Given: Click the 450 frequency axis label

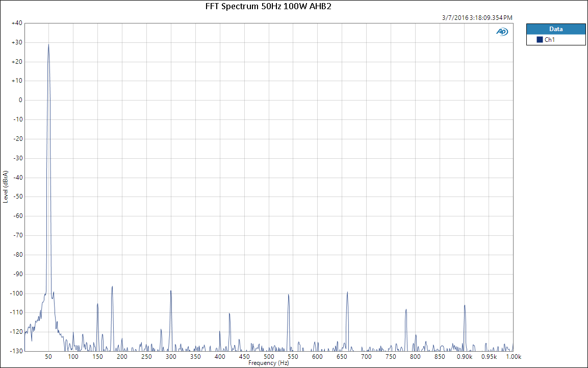Looking at the screenshot, I should click(244, 357).
